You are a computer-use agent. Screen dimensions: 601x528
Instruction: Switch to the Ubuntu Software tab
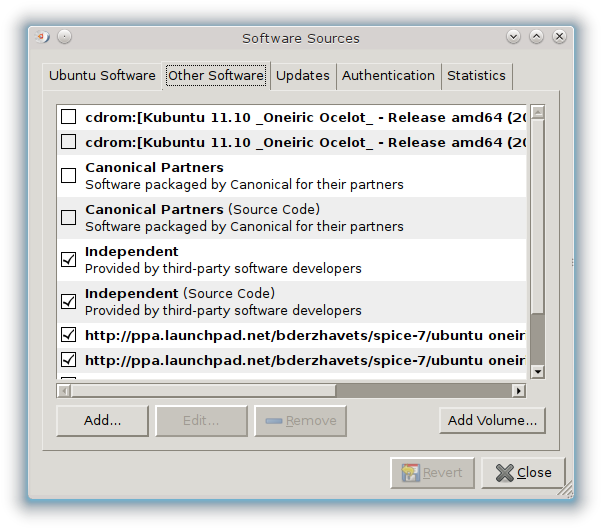coord(102,76)
